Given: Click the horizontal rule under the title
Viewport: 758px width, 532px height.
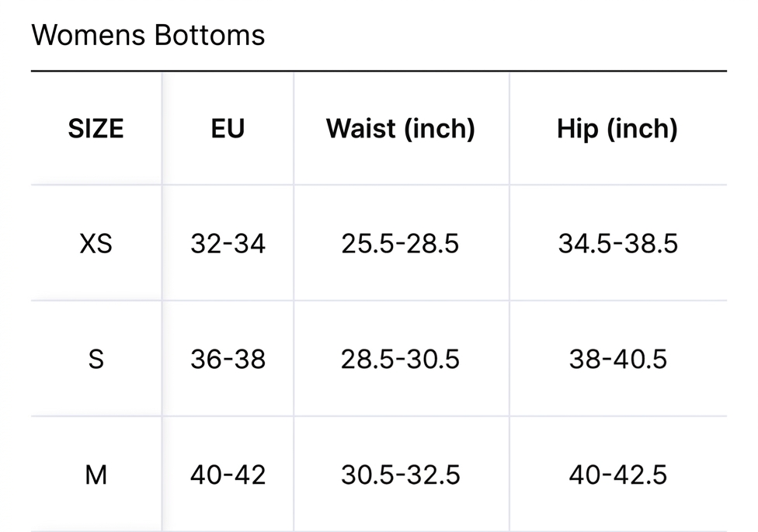Looking at the screenshot, I should click(x=379, y=71).
